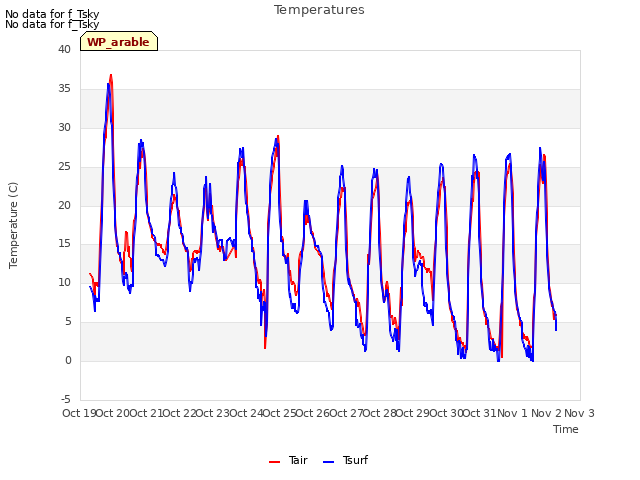Click the Oct 27 x-axis tick label
This screenshot has height=480, width=640.
tap(347, 413)
